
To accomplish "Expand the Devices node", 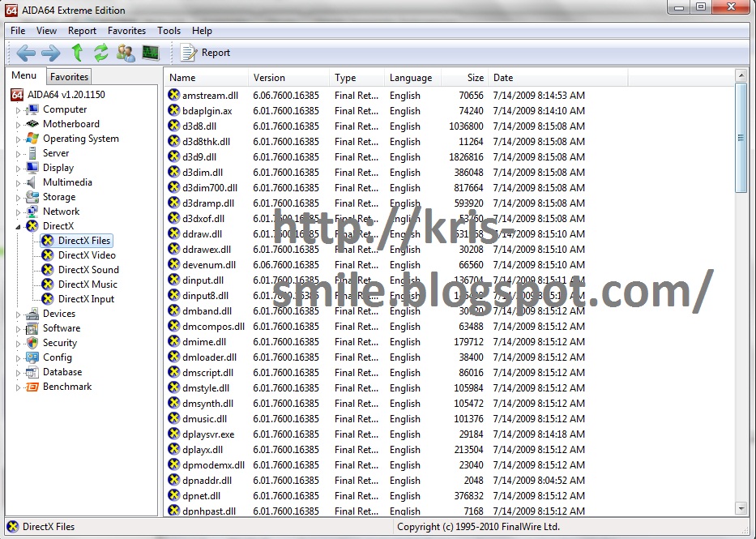I will tap(18, 314).
